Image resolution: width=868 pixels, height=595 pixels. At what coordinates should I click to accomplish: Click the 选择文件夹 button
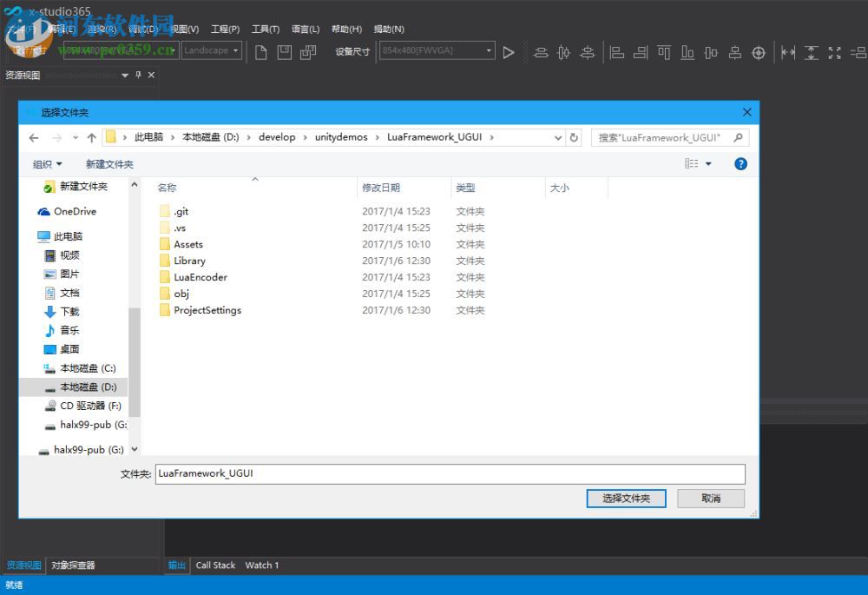pos(626,498)
